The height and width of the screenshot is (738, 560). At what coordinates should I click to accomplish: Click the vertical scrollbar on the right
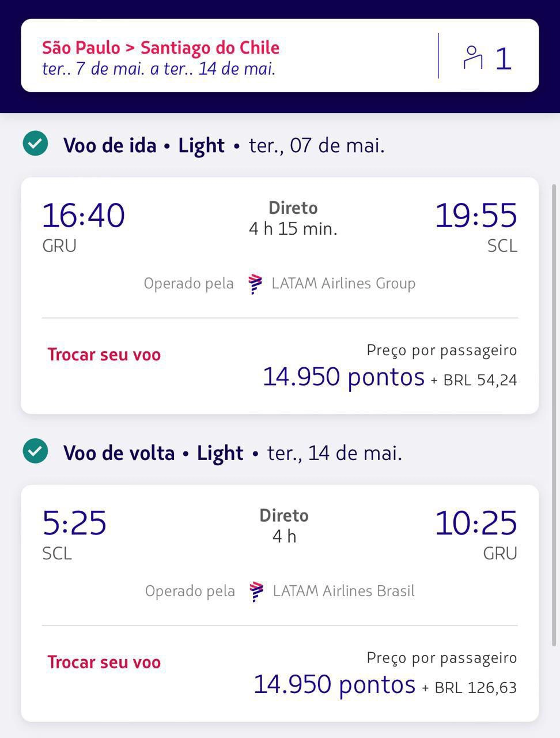tap(555, 415)
